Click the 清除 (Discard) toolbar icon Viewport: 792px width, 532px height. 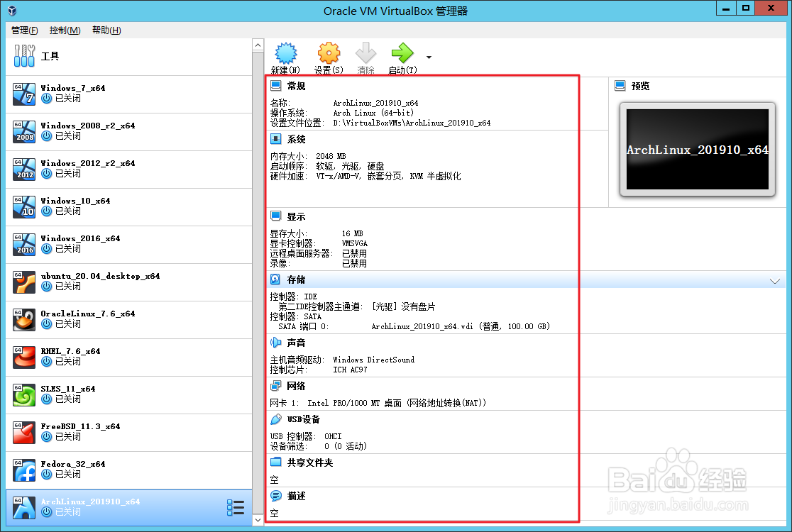(365, 54)
